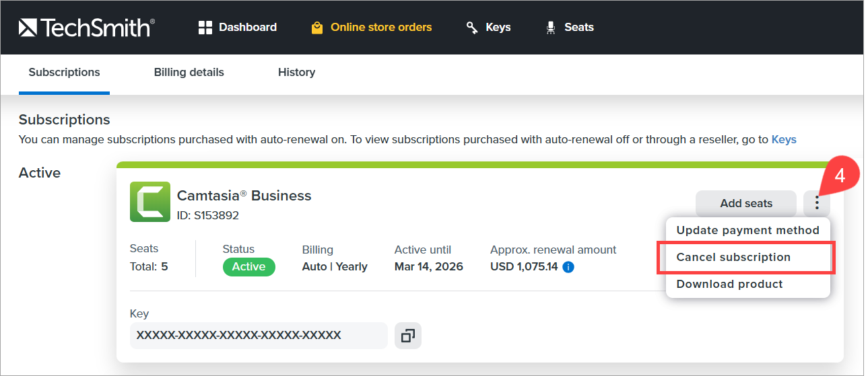The height and width of the screenshot is (376, 868).
Task: Go to Online store orders
Action: coord(371,28)
